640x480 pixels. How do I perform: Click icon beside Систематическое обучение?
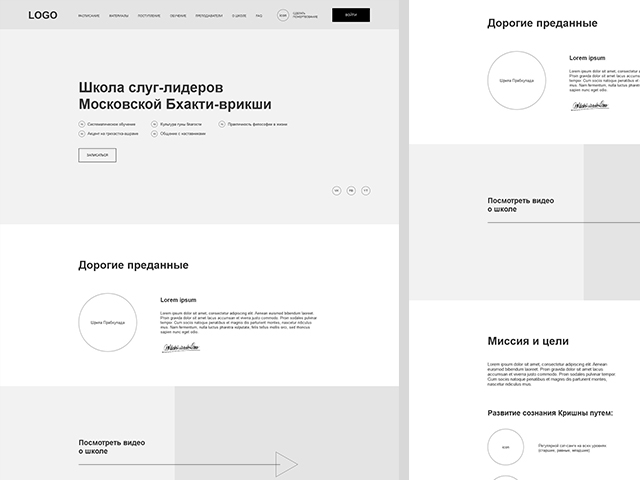[x=82, y=124]
